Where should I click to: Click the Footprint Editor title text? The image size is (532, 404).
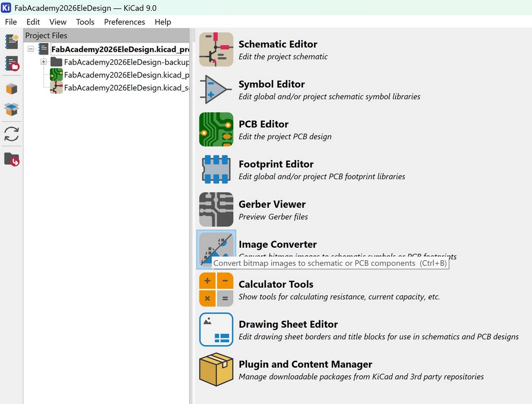click(276, 164)
